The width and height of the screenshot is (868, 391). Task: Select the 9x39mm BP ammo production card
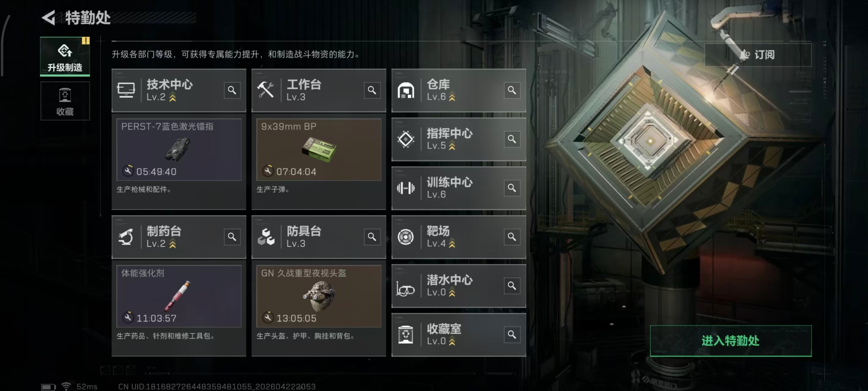[x=318, y=149]
